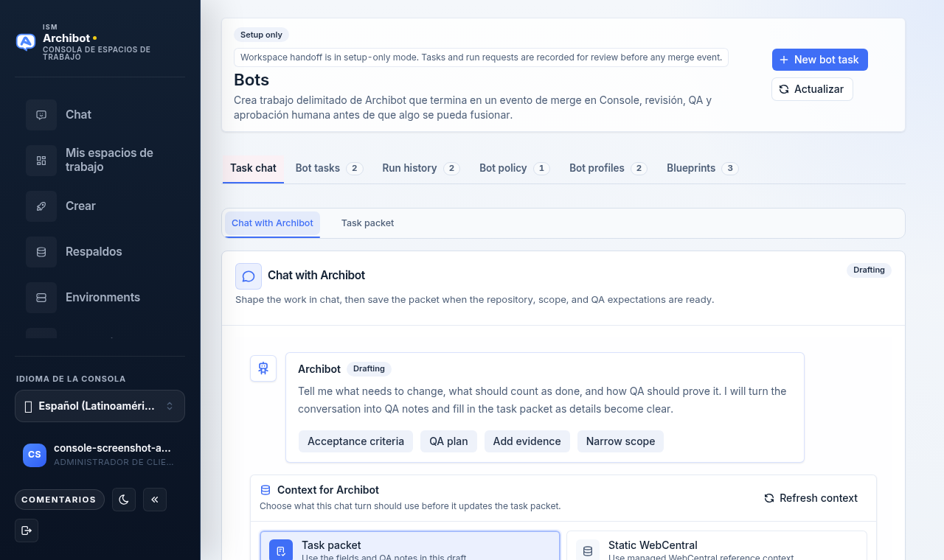The width and height of the screenshot is (944, 560).
Task: Click the Narrow scope chip
Action: [x=621, y=441]
